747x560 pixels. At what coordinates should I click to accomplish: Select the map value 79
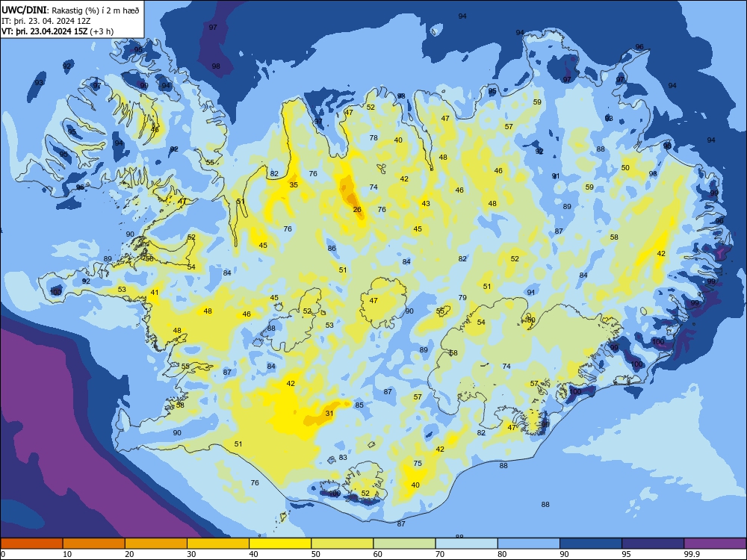tap(462, 298)
